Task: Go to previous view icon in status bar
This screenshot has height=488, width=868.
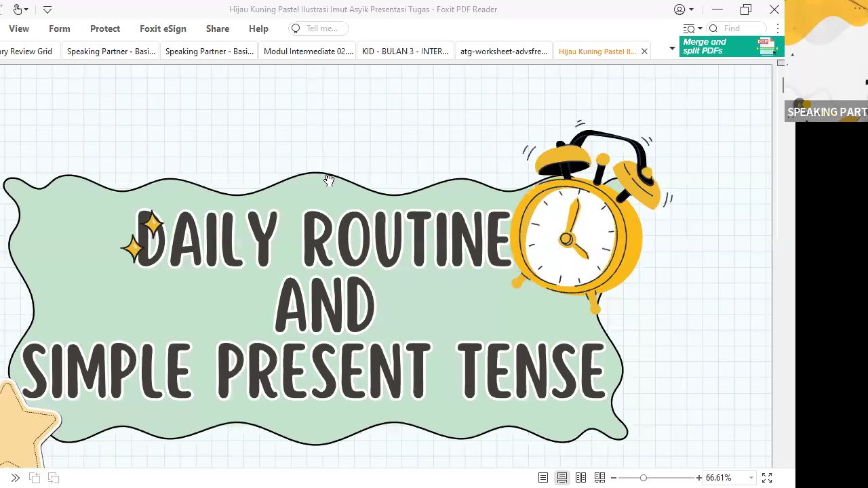Action: pyautogui.click(x=35, y=478)
